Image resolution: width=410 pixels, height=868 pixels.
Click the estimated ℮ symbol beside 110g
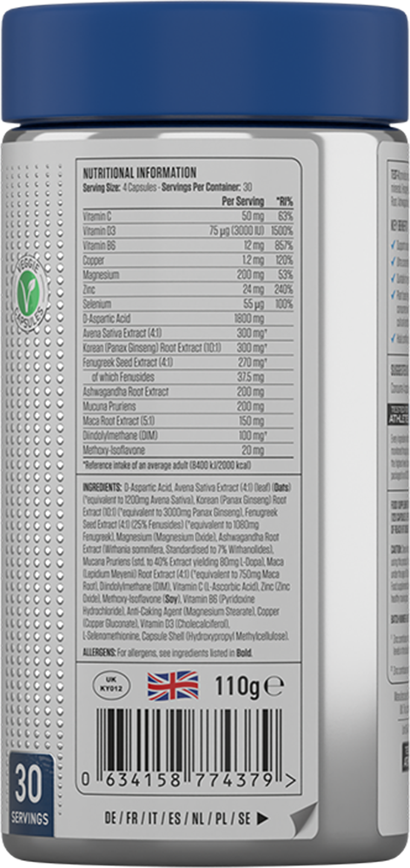(x=274, y=687)
